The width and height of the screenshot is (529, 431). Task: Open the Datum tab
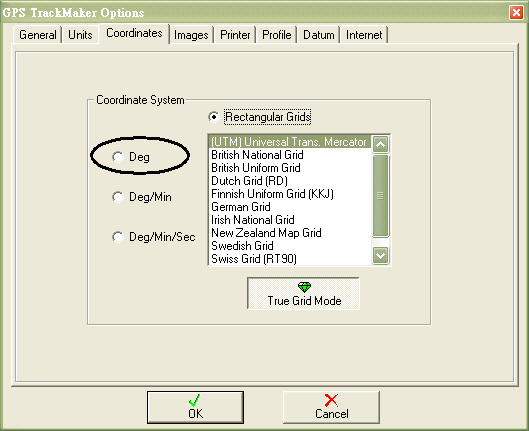tap(318, 35)
